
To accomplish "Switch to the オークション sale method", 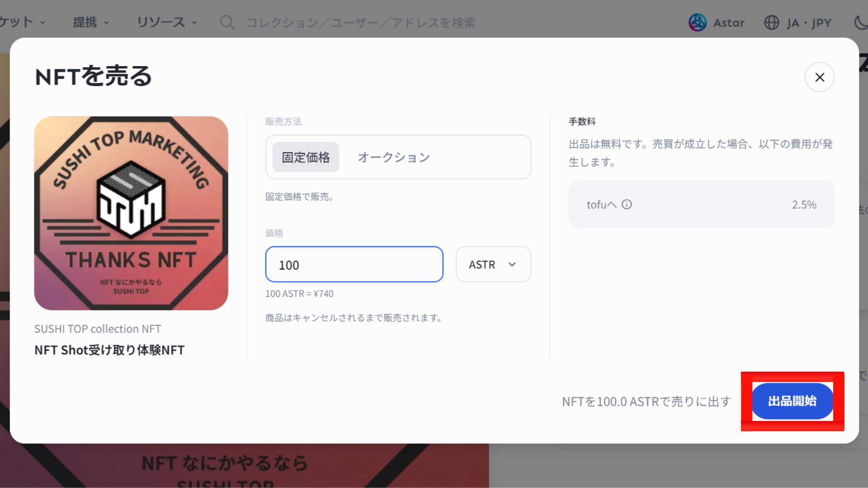I will [394, 157].
